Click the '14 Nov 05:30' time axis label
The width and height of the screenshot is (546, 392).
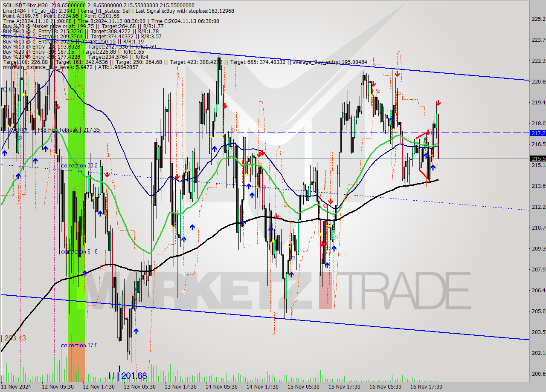coord(221,387)
